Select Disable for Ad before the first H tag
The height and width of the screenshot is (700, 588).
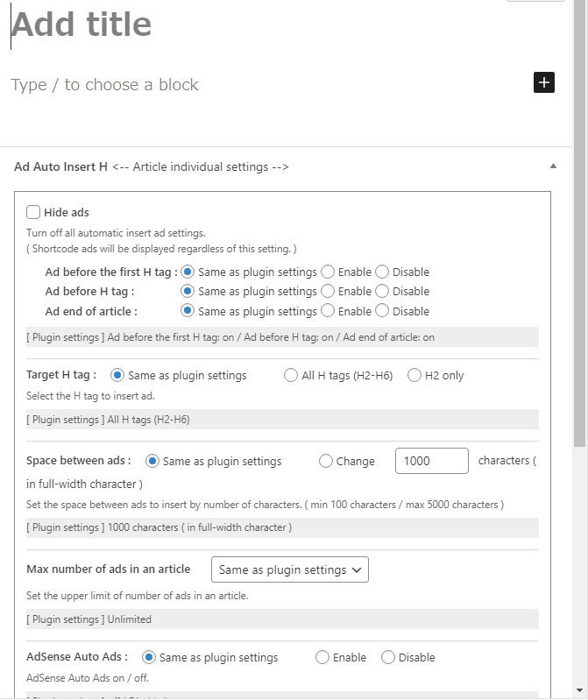tap(382, 272)
